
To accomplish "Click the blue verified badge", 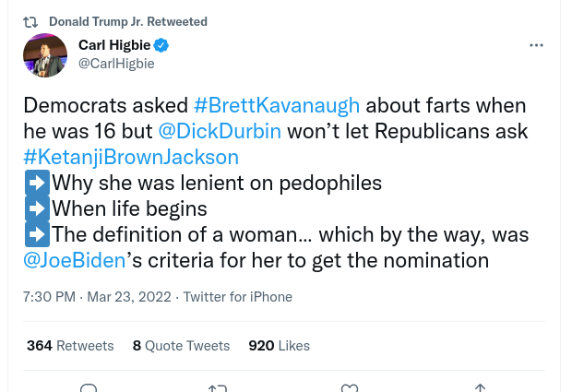I will pos(161,45).
